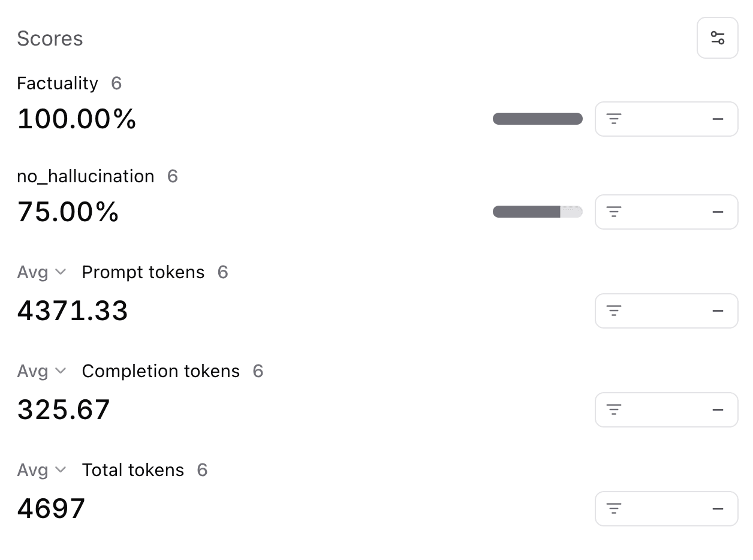Click the Factuality score label

[x=57, y=83]
